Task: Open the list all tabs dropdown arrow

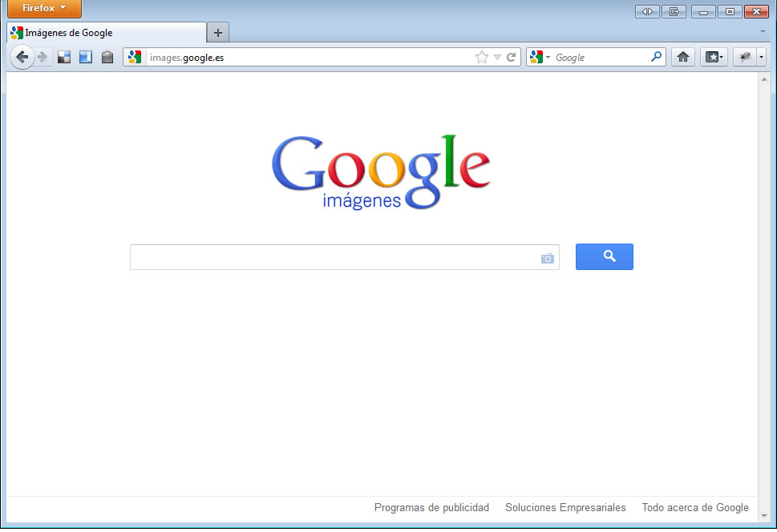Action: click(763, 32)
